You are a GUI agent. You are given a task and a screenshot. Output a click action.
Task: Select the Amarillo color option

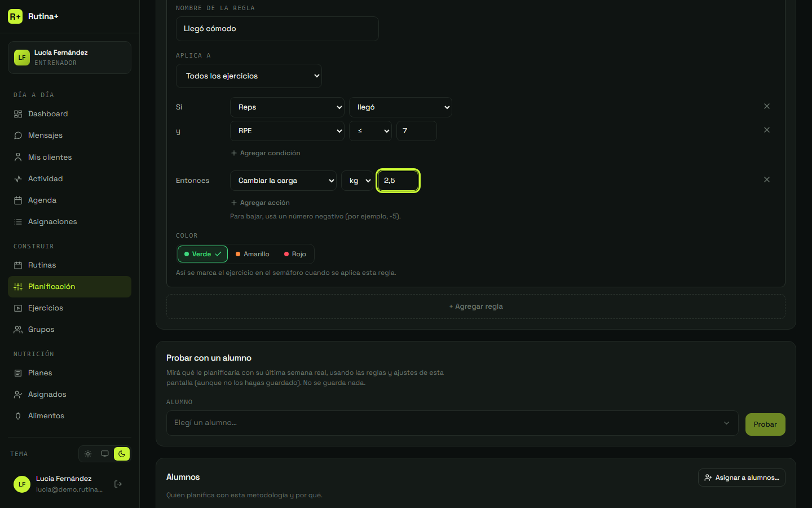tap(252, 254)
